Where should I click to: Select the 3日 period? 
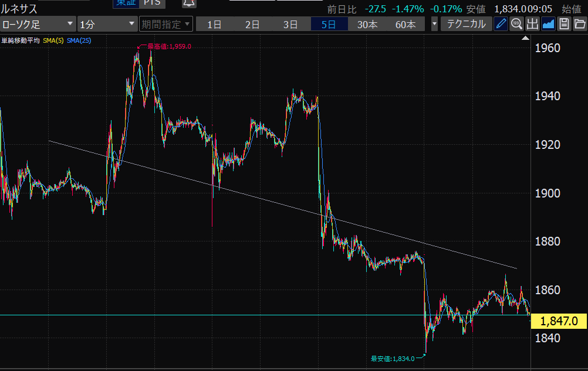coord(291,25)
